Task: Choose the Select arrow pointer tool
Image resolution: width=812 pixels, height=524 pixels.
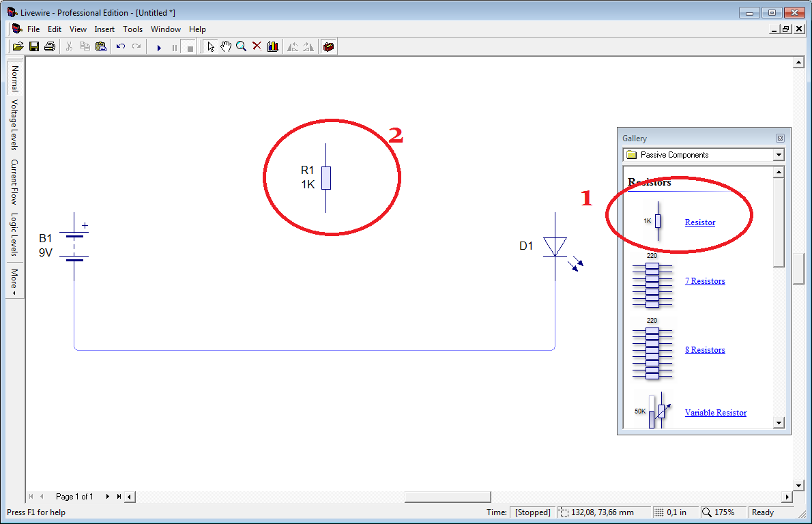Action: [x=211, y=46]
